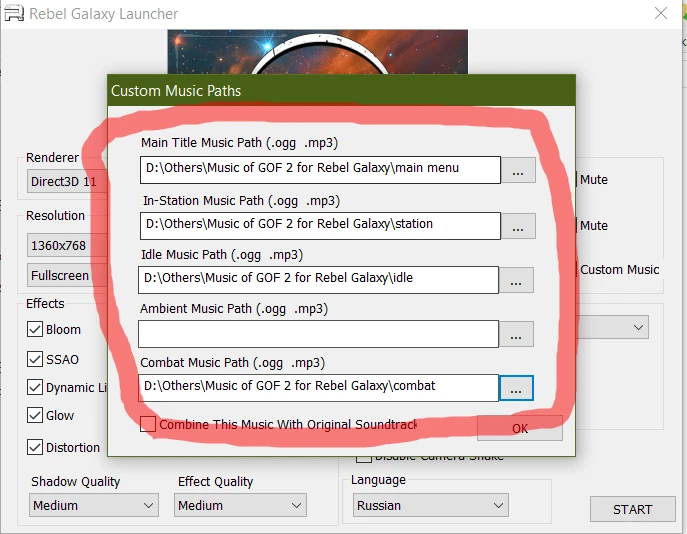687x534 pixels.
Task: Browse for In-Station Music Path
Action: pos(518,226)
